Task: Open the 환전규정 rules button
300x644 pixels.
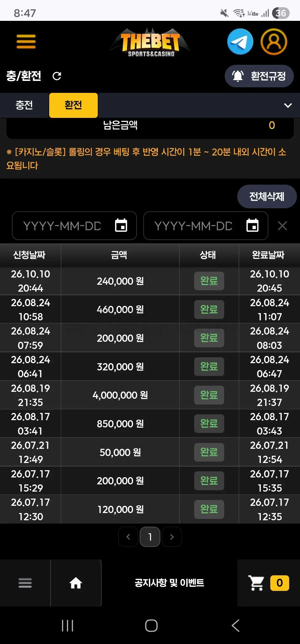Action: [259, 76]
